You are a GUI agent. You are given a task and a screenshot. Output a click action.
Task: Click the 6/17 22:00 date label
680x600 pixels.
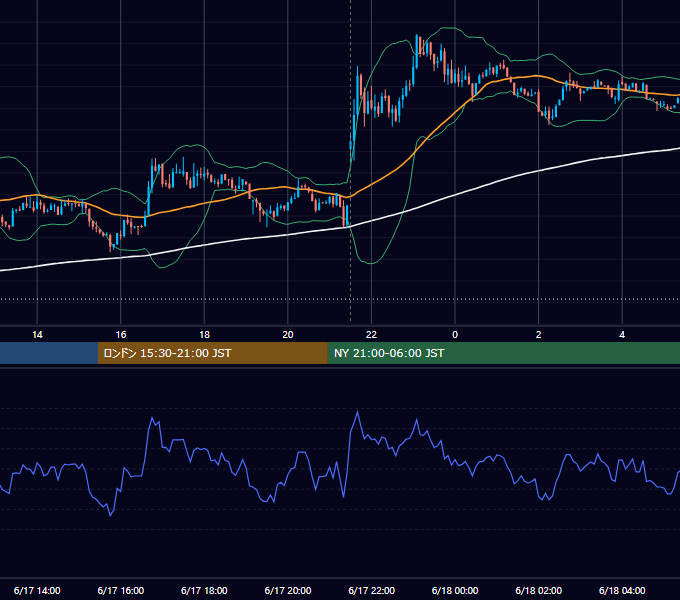(x=372, y=590)
